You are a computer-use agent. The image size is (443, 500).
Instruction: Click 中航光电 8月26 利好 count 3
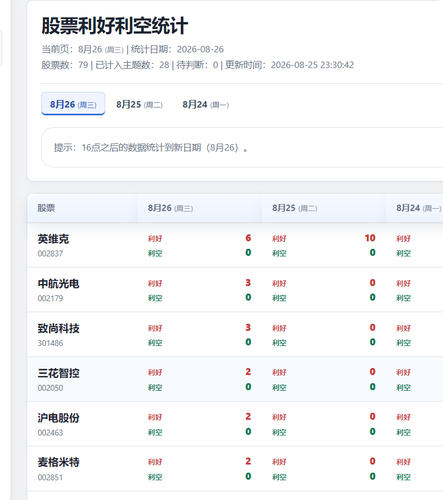coord(248,283)
